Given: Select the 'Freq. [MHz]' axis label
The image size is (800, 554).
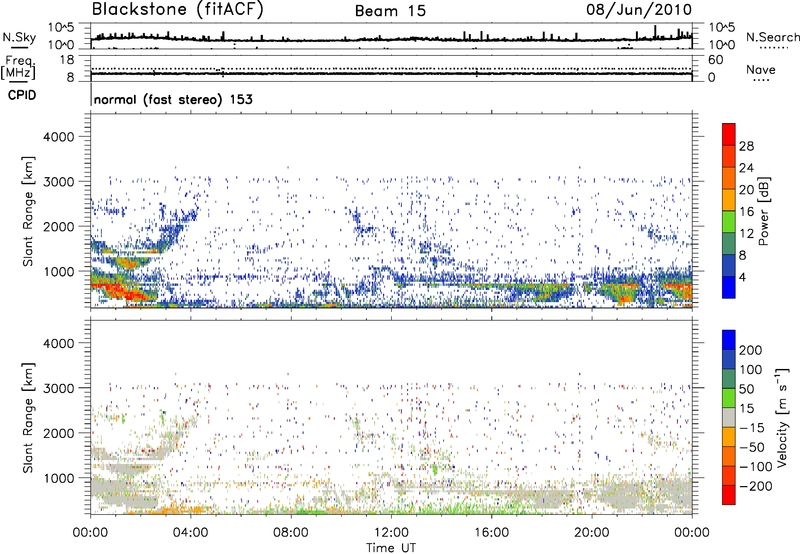Looking at the screenshot, I should (18, 67).
